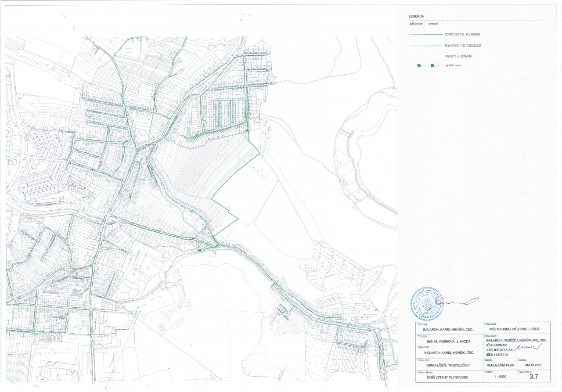Click the second green 'rs' legend square
The height and width of the screenshot is (392, 562).
[x=433, y=65]
